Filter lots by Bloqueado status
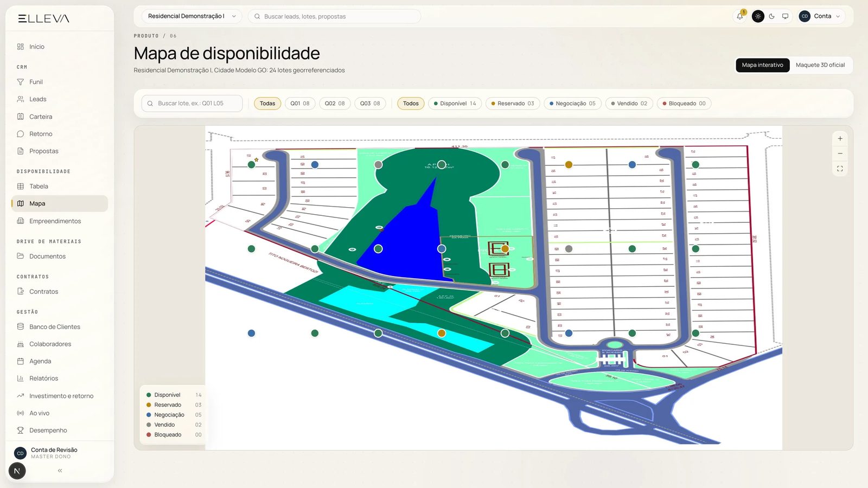Viewport: 868px width, 488px height. click(684, 104)
